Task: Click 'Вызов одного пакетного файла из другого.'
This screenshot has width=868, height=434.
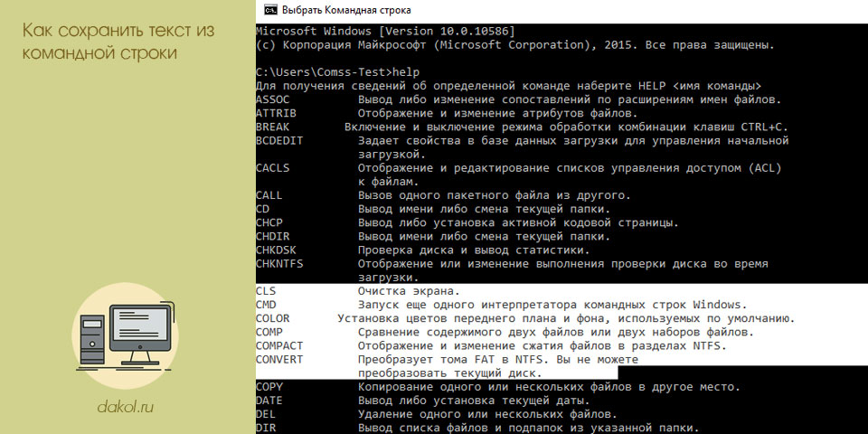Action: [495, 195]
